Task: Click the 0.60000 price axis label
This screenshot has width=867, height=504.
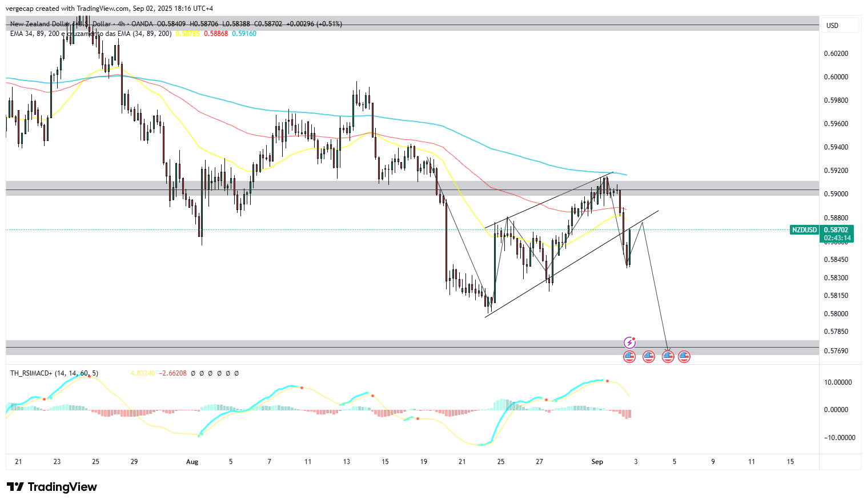Action: click(x=836, y=77)
